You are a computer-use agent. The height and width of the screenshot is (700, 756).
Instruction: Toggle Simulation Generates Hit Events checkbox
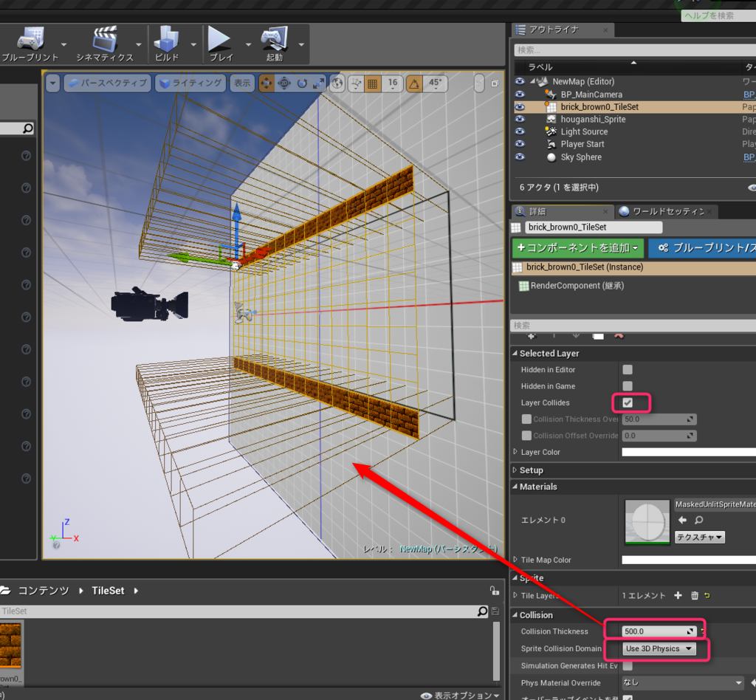628,666
